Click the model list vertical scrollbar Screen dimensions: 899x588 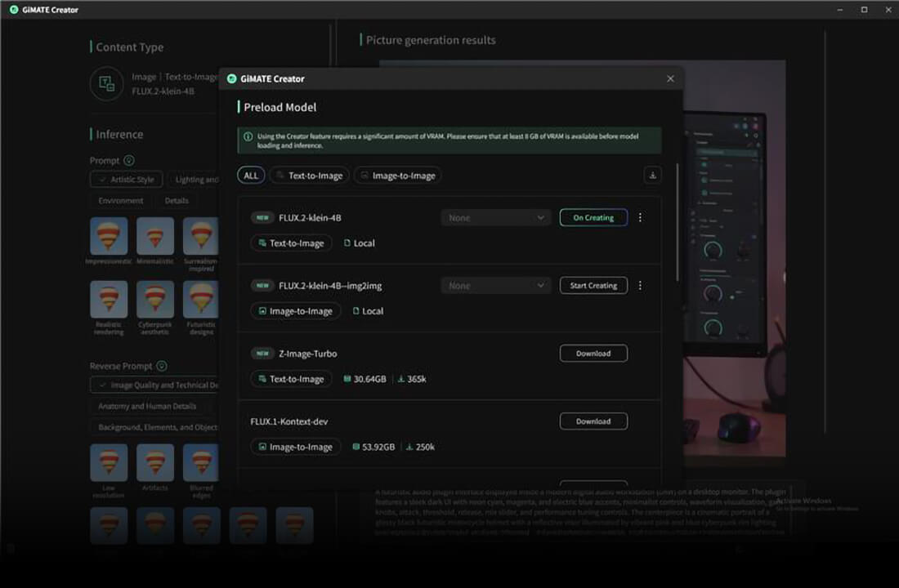click(678, 222)
